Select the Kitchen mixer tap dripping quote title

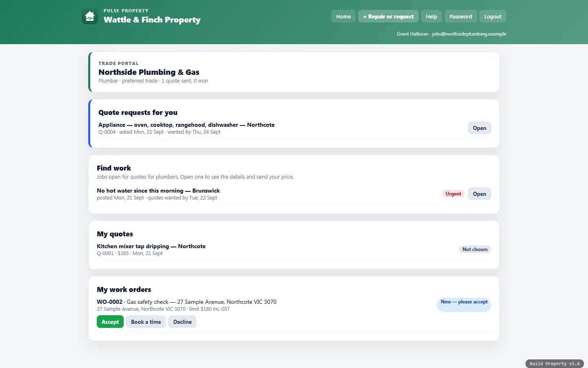click(x=151, y=246)
